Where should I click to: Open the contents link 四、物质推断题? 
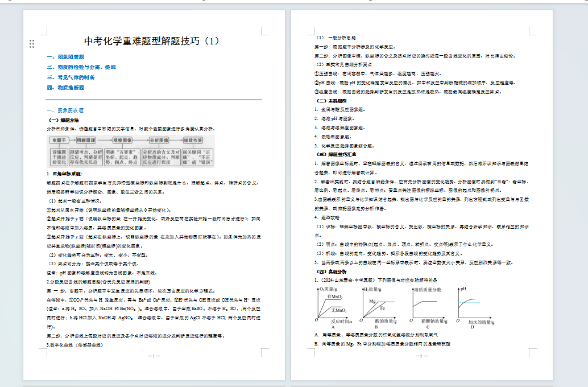tap(65, 88)
